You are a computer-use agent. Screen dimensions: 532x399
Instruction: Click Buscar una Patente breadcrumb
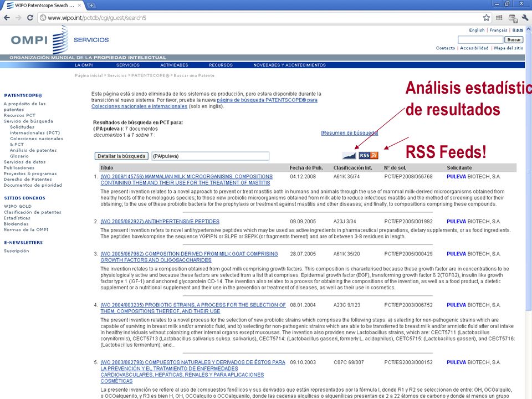pos(194,76)
